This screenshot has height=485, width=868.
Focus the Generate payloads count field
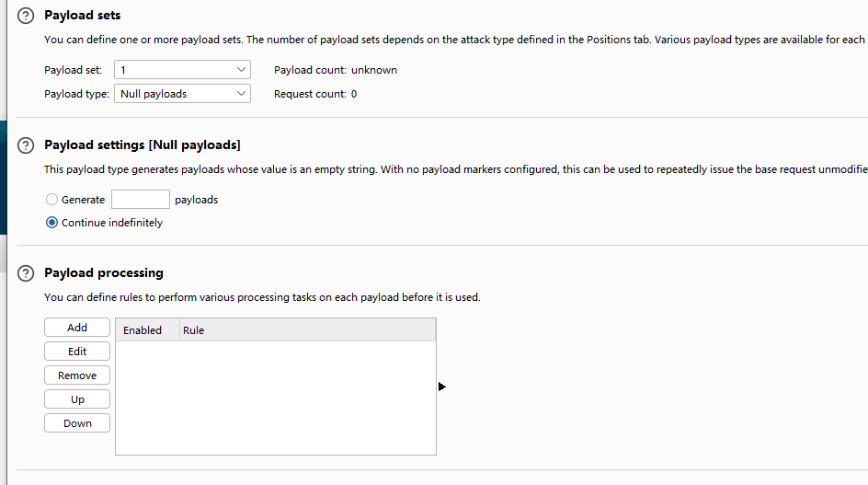(140, 200)
